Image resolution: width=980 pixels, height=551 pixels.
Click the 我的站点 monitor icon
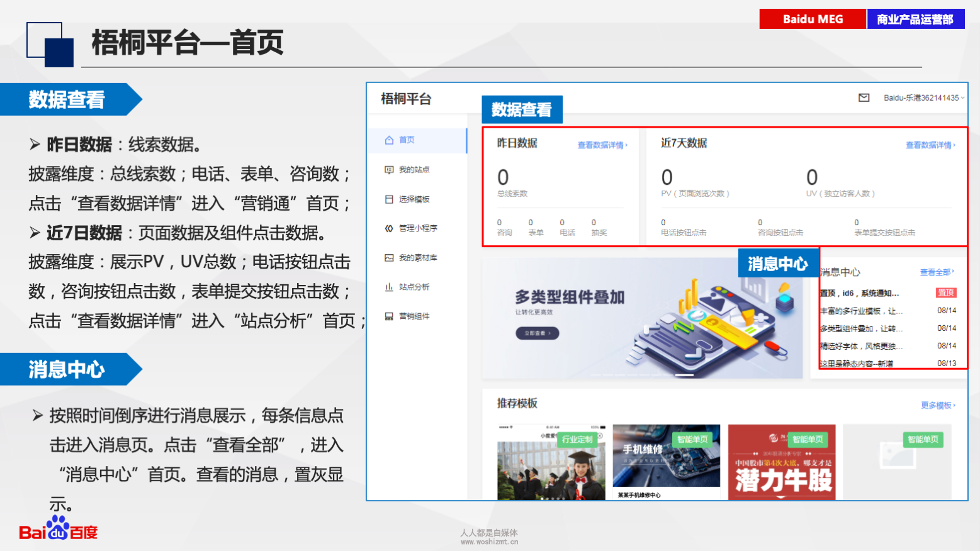[x=389, y=170]
